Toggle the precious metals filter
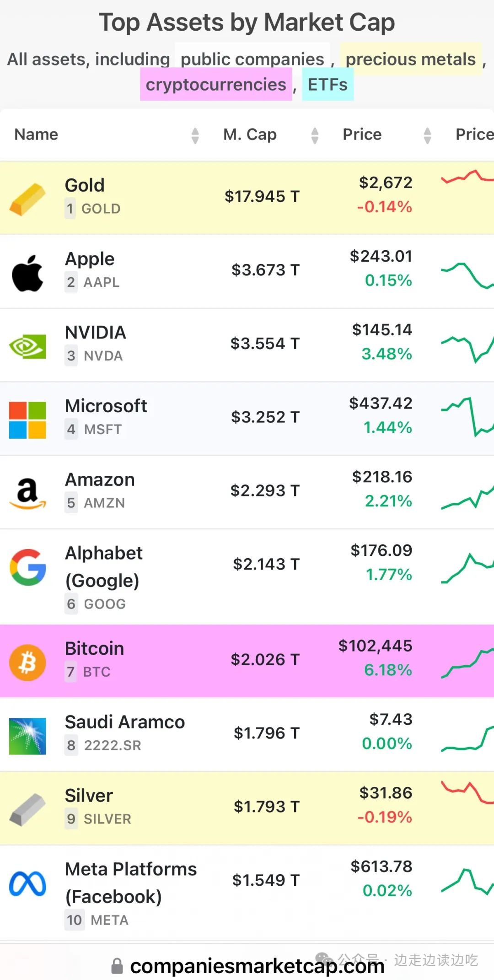The width and height of the screenshot is (494, 980). pos(410,59)
